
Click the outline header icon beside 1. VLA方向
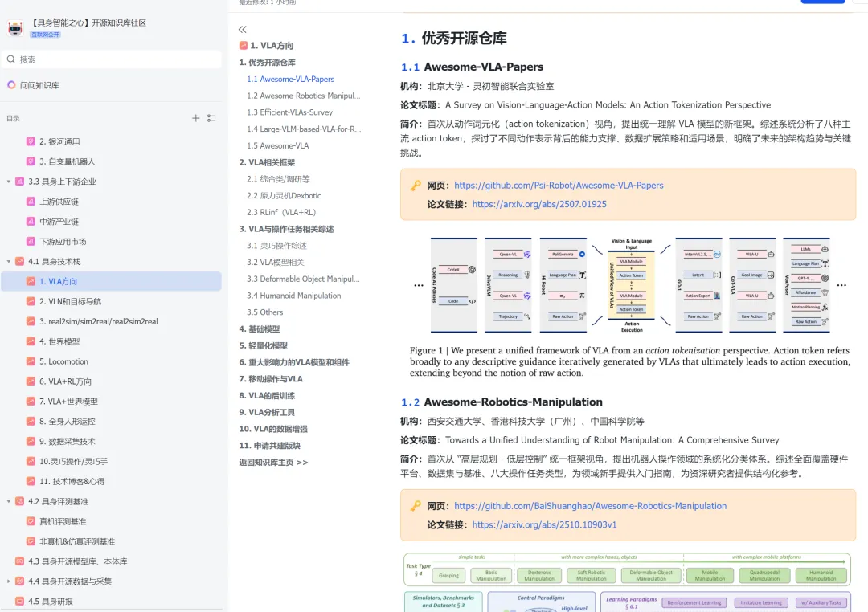243,45
